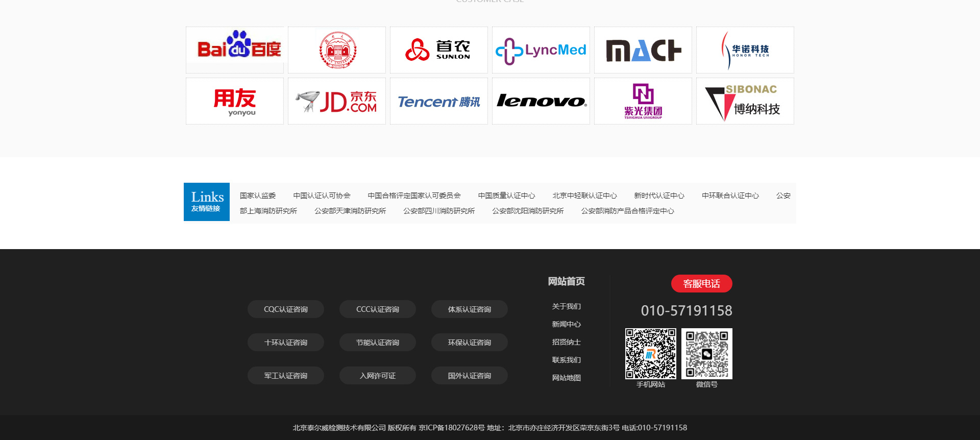Open 网站地图 in footer menu

(566, 378)
